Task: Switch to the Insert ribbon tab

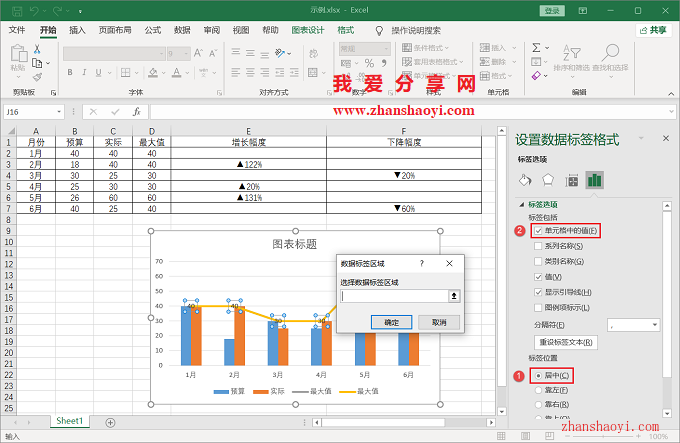Action: (77, 30)
